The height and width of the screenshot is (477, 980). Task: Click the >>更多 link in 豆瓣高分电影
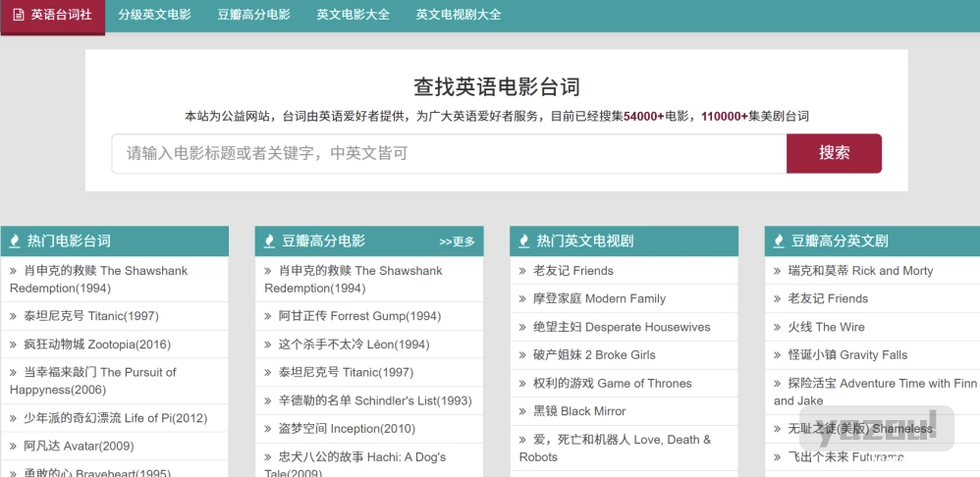pyautogui.click(x=457, y=241)
